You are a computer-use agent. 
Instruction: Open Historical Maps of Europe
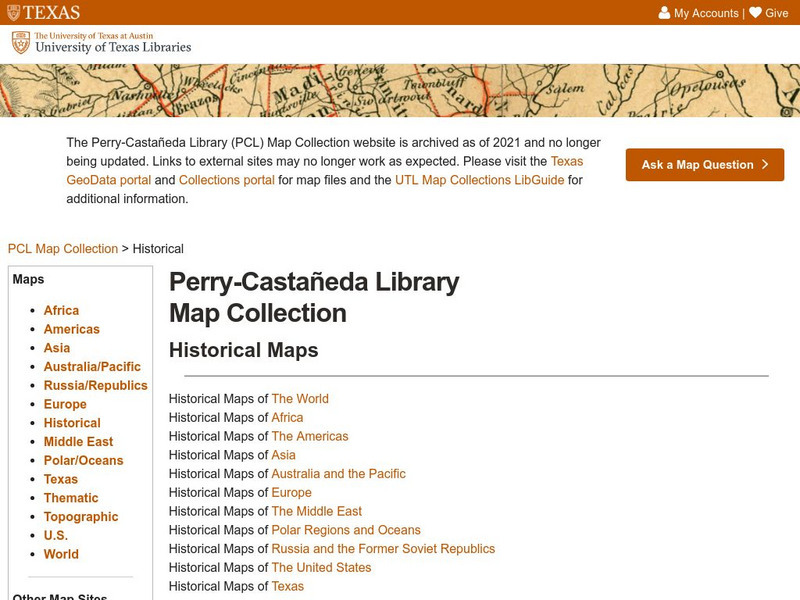[290, 492]
